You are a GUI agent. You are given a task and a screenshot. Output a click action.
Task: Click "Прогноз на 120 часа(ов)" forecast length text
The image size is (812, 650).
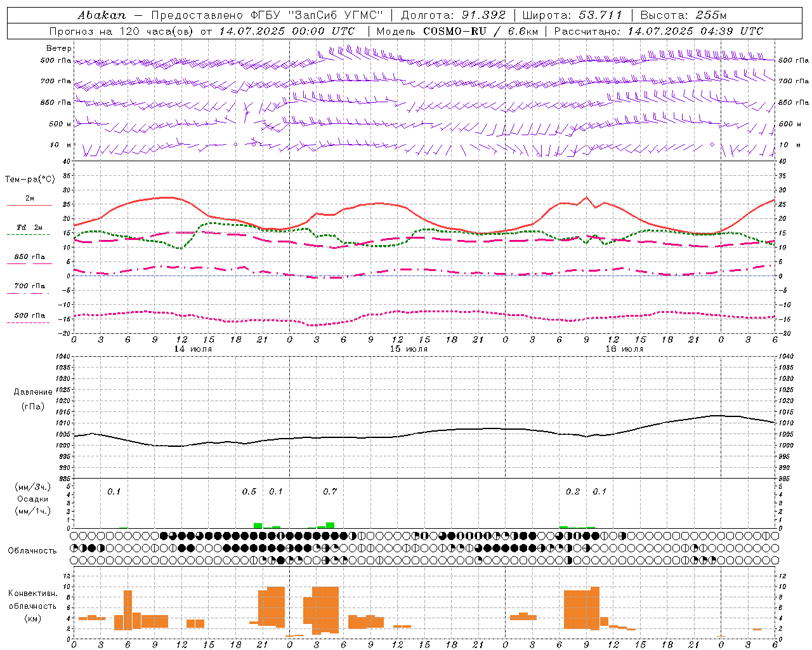(122, 31)
